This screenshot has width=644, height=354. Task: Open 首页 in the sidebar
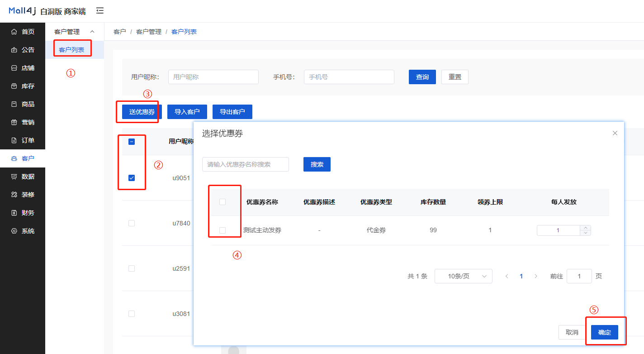(23, 32)
